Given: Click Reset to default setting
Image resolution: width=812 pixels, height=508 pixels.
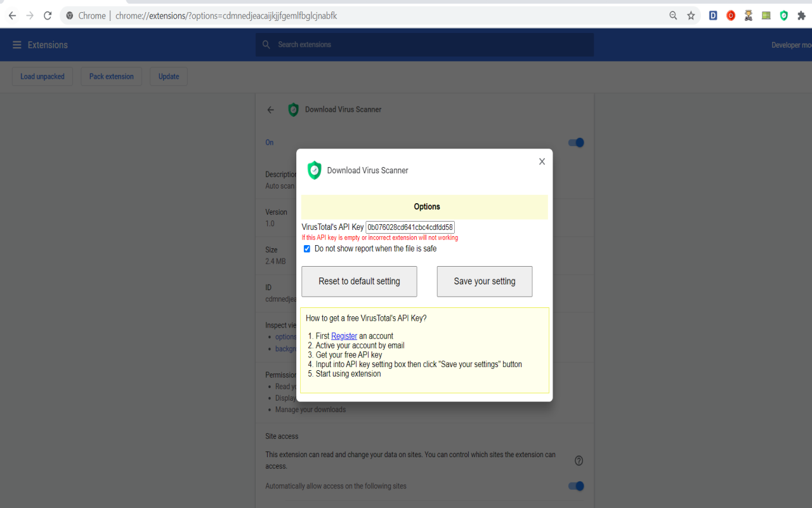Looking at the screenshot, I should (x=359, y=281).
